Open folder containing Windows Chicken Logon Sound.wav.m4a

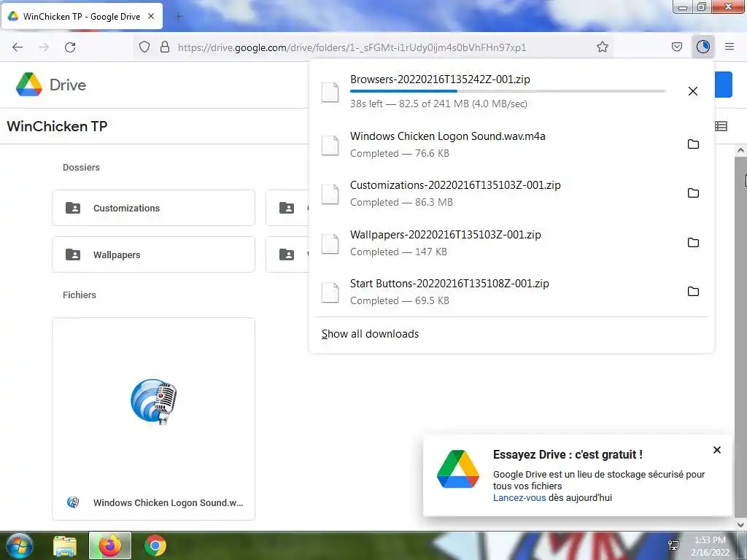point(693,144)
